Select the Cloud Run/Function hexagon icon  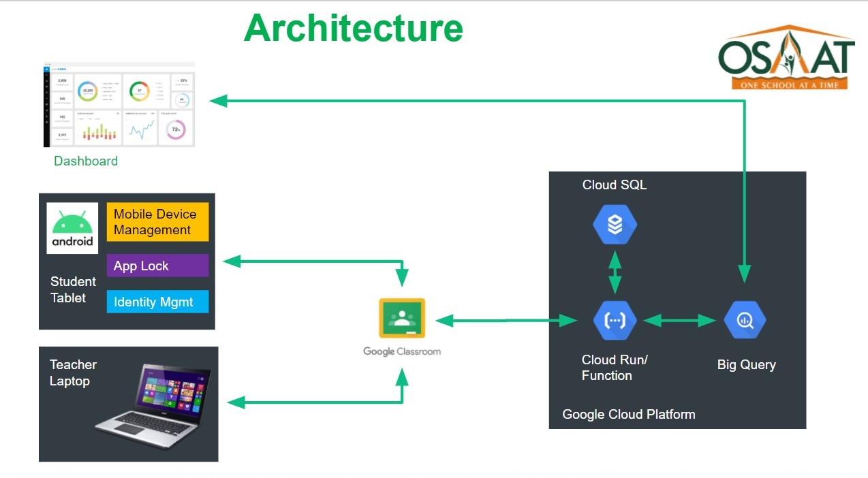[x=615, y=320]
